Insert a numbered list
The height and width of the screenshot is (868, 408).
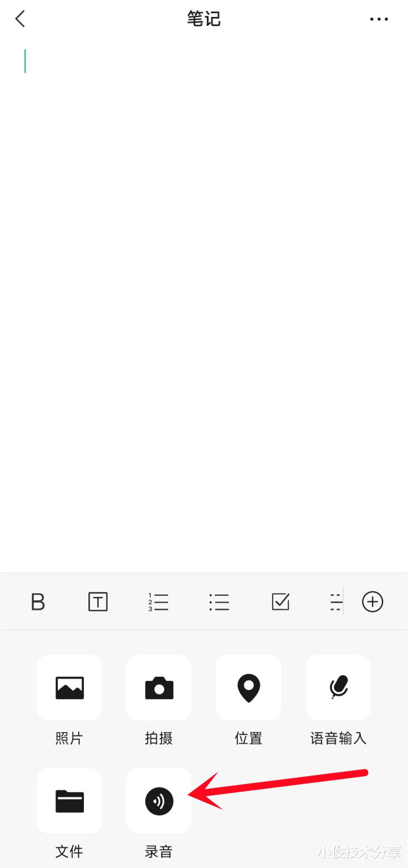coord(158,602)
